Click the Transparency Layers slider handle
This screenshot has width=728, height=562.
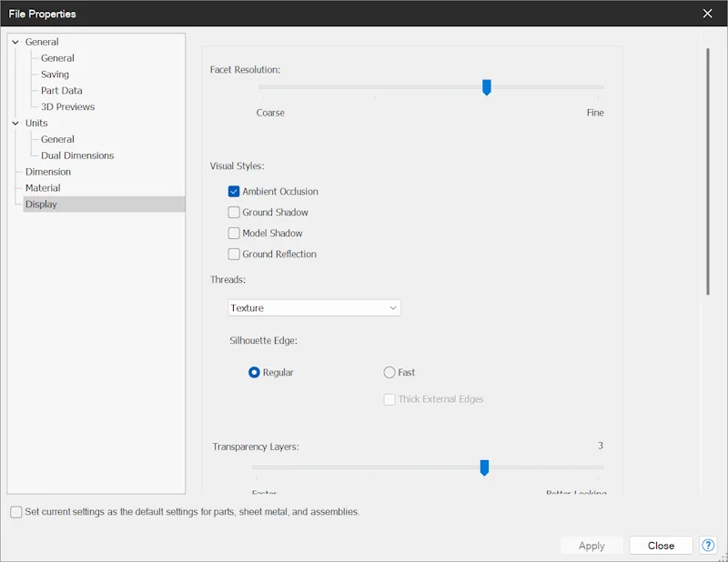click(x=484, y=467)
